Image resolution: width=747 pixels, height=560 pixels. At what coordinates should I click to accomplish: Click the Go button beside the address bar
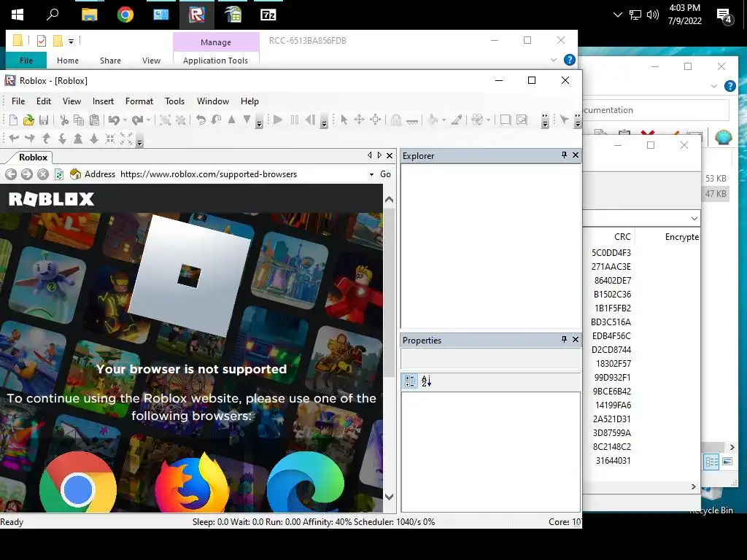click(385, 174)
